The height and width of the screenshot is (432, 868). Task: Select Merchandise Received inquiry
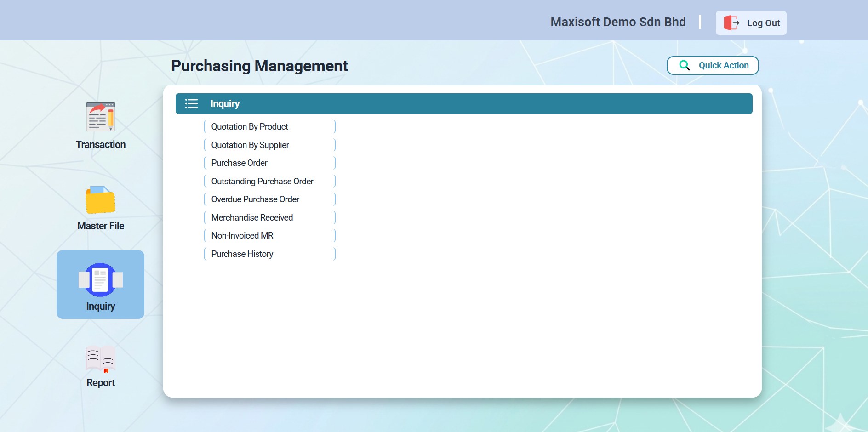pos(270,217)
